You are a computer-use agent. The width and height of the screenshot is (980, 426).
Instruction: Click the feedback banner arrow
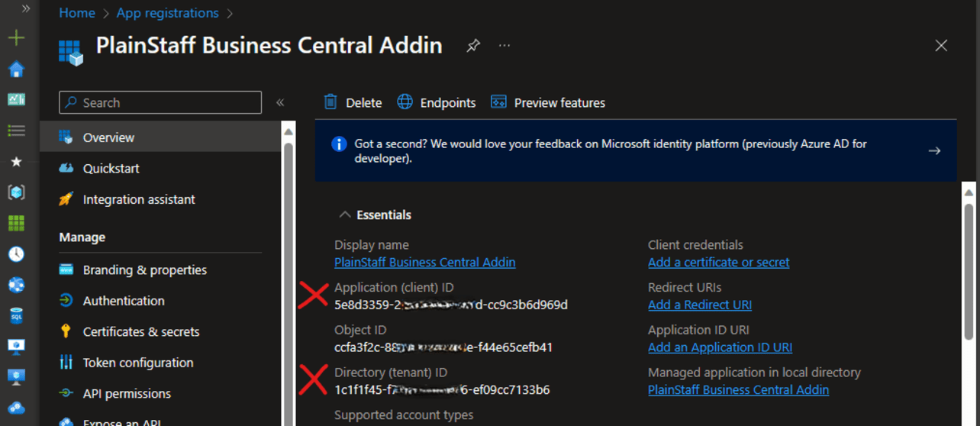click(934, 150)
